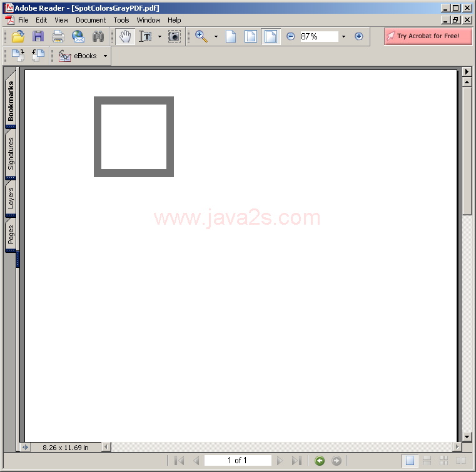This screenshot has height=472, width=476.
Task: Open the Layers side tab
Action: 11,198
